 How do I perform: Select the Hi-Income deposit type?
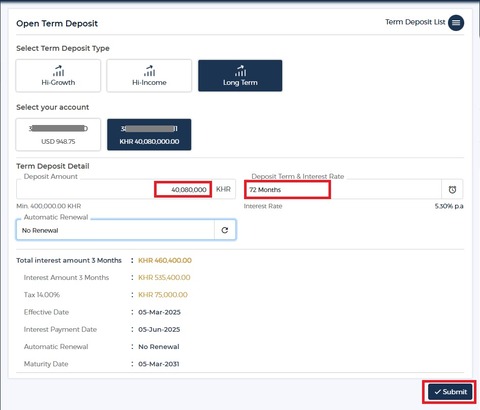[149, 76]
